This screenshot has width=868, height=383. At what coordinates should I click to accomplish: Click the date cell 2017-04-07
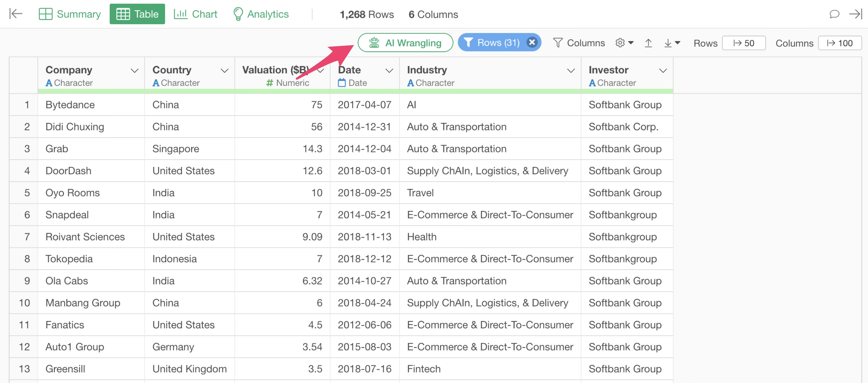[x=365, y=105]
